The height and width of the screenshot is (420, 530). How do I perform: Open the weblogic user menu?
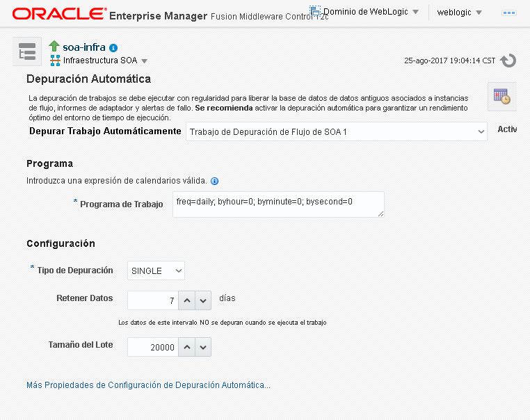459,13
